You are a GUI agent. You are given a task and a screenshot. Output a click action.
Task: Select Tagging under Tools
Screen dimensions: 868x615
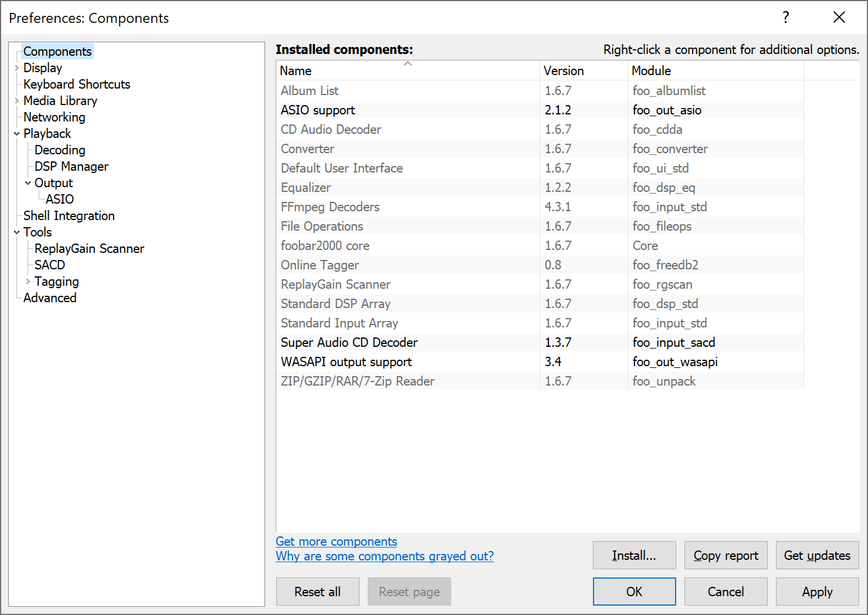tap(56, 282)
